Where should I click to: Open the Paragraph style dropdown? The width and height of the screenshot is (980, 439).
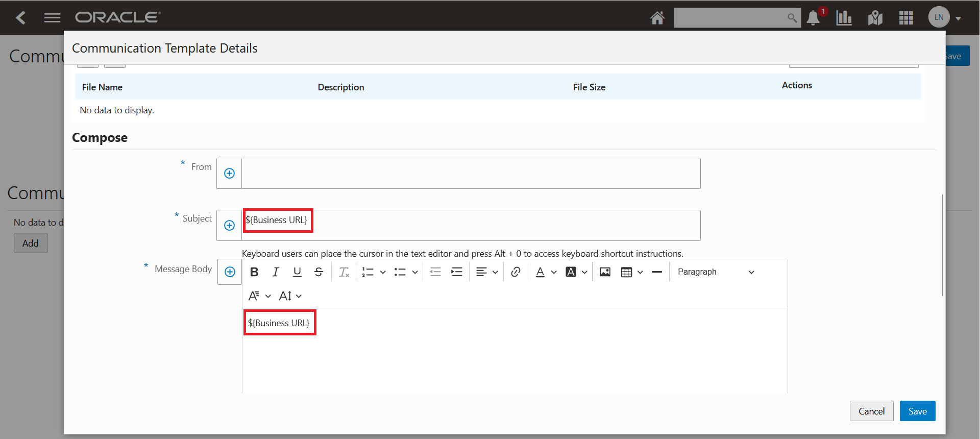pyautogui.click(x=716, y=272)
